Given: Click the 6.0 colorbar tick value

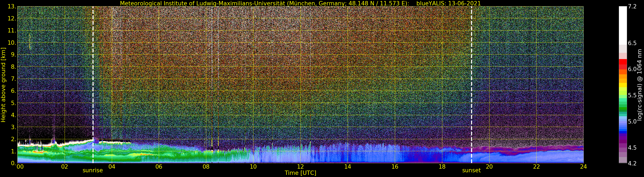Looking at the screenshot, I should pyautogui.click(x=632, y=69).
